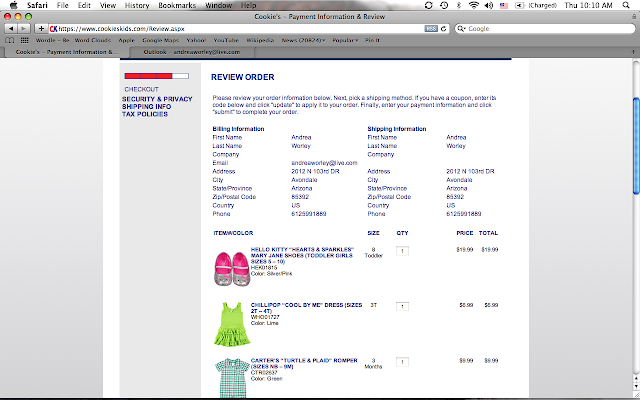Viewport: 640px width, 400px height.
Task: Click the scrollbar down arrow
Action: click(636, 386)
